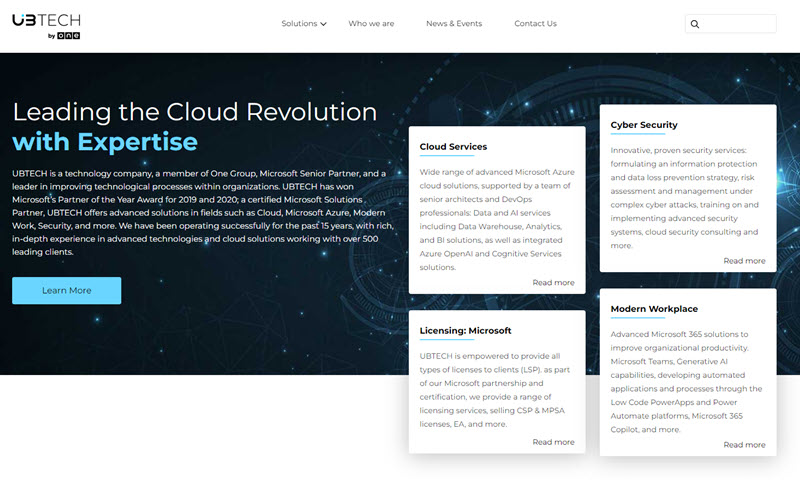Click the UBTECH by One logo
The height and width of the screenshot is (480, 800).
pyautogui.click(x=46, y=26)
